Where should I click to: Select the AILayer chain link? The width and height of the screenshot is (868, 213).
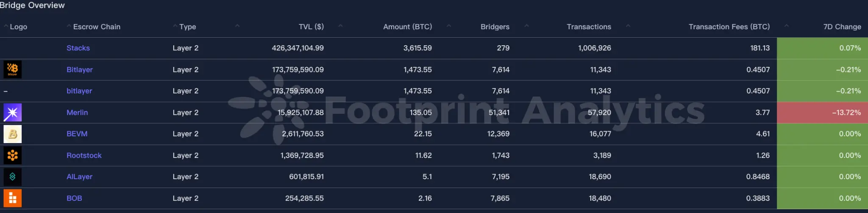click(79, 177)
